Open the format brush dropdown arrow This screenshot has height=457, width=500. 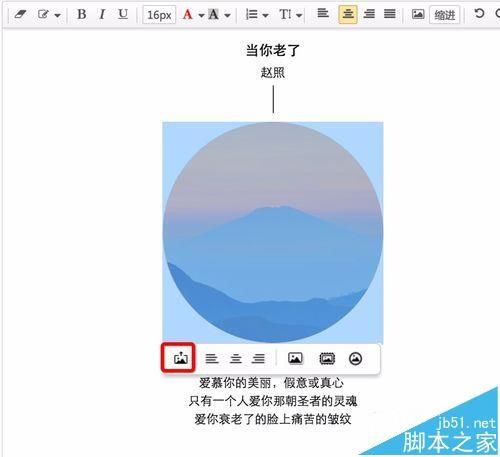click(57, 15)
